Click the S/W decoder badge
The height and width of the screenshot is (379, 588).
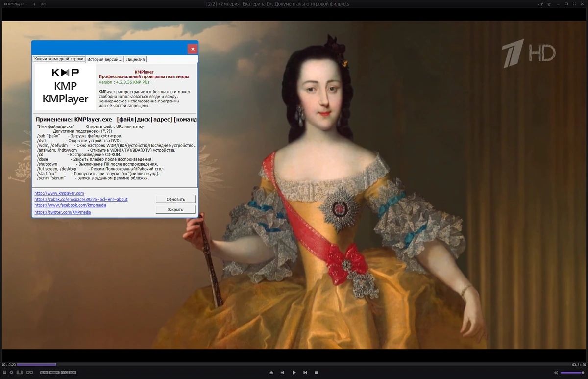[44, 373]
